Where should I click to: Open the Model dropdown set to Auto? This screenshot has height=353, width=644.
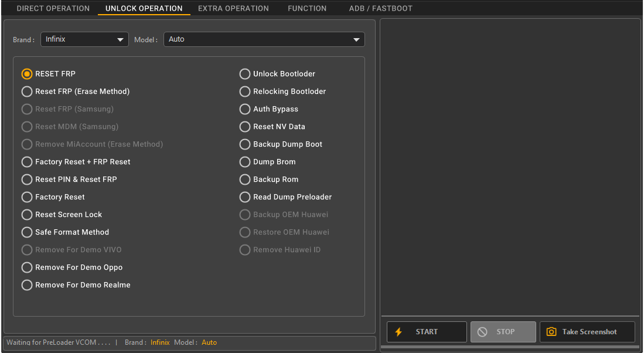[264, 39]
